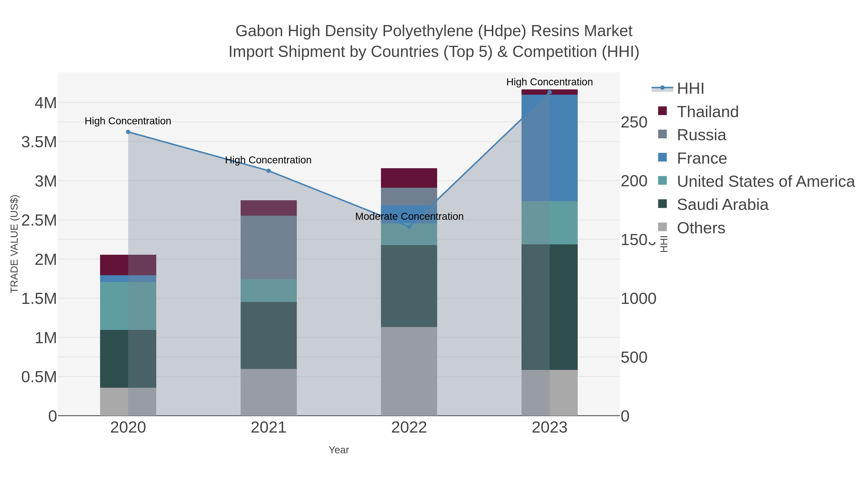
Task: Click the 2020 United States bar segment
Action: tap(128, 306)
